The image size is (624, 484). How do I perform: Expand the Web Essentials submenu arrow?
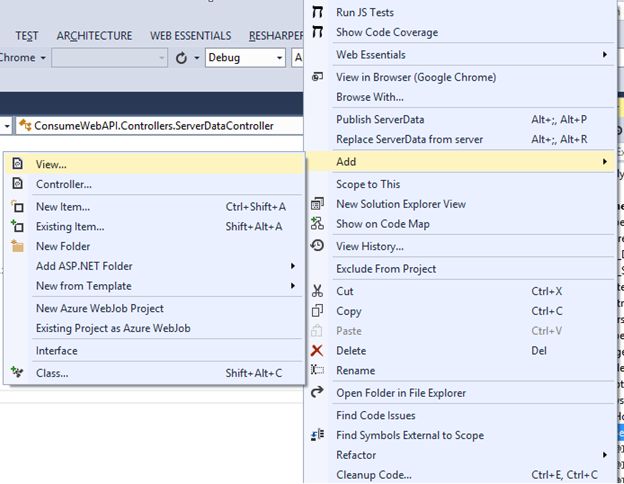point(604,54)
